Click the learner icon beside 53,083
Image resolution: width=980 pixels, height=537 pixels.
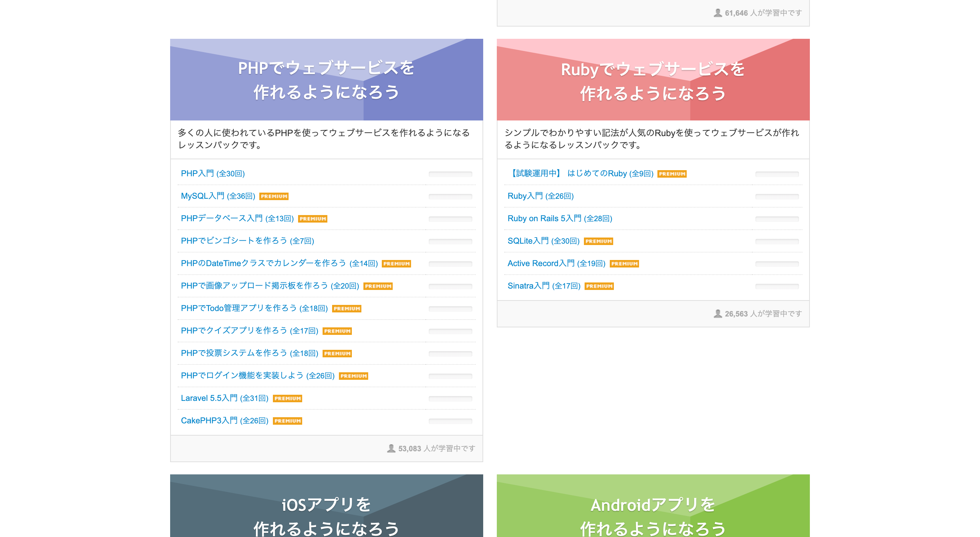391,448
